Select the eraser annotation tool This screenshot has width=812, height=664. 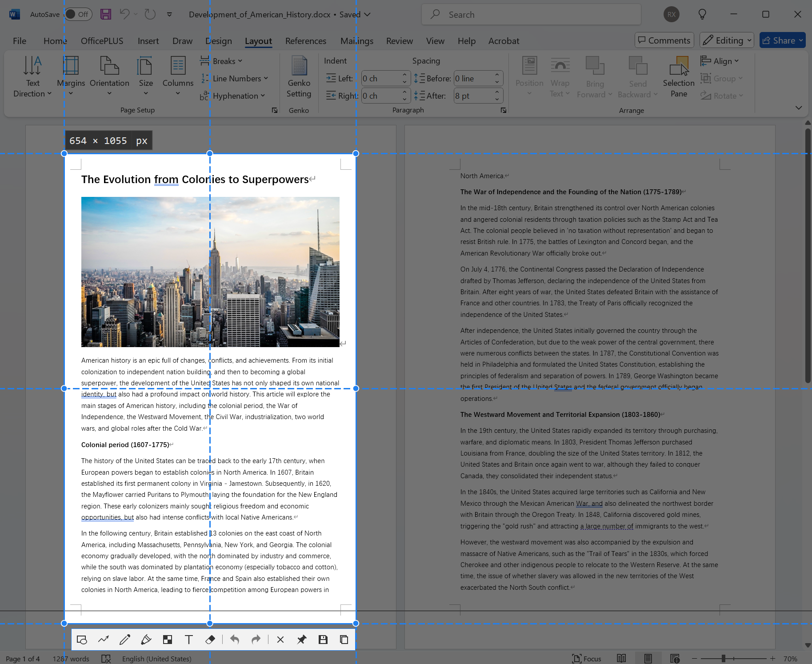210,639
